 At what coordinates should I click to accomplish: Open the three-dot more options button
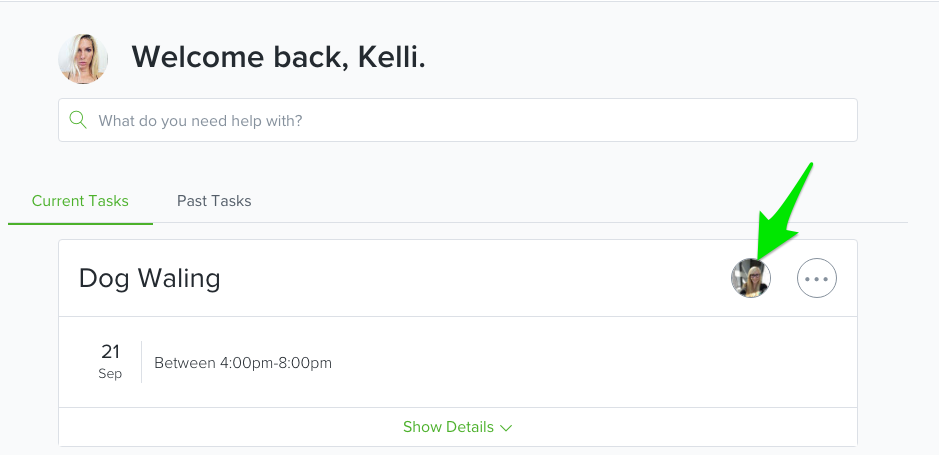pyautogui.click(x=817, y=278)
